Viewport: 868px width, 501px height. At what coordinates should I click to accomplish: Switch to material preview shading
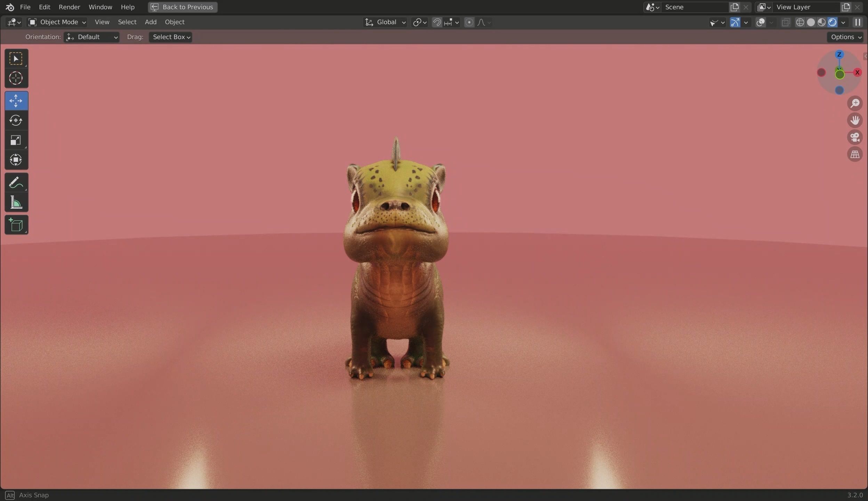click(x=821, y=22)
